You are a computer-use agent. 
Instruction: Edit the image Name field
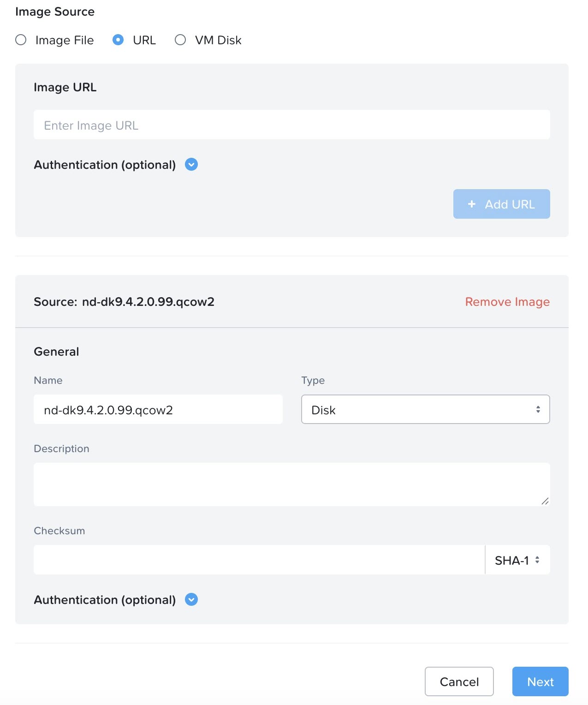tap(158, 410)
